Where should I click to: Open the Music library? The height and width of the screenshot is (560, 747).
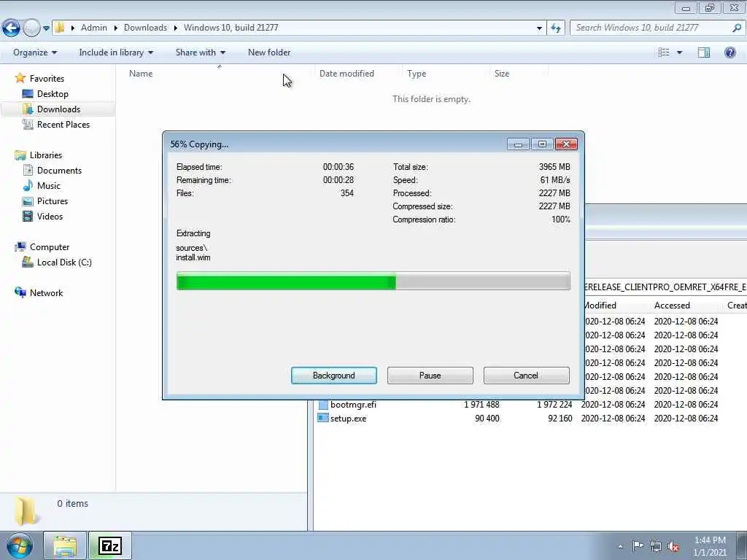[x=49, y=186]
